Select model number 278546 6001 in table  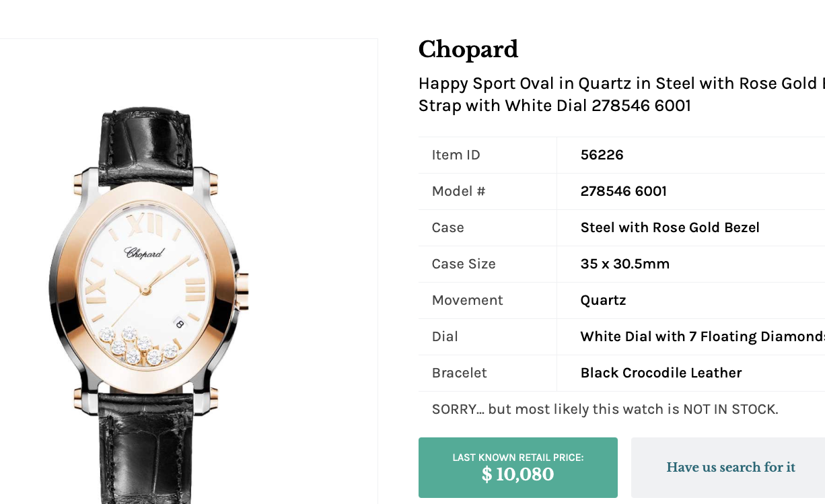tap(624, 191)
